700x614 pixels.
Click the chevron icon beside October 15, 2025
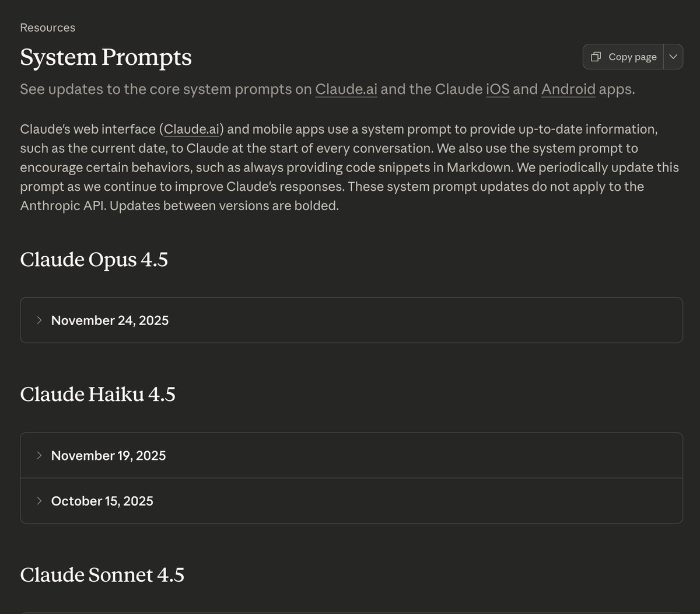pos(39,501)
